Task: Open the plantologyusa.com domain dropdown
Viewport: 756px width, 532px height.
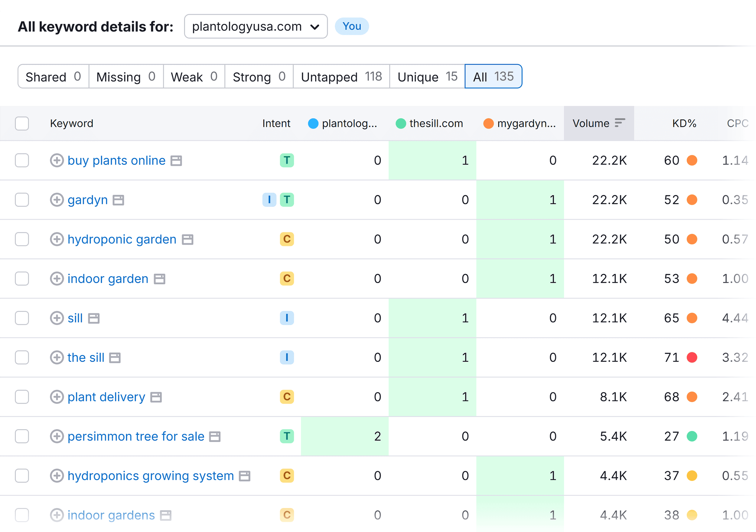Action: pyautogui.click(x=256, y=26)
